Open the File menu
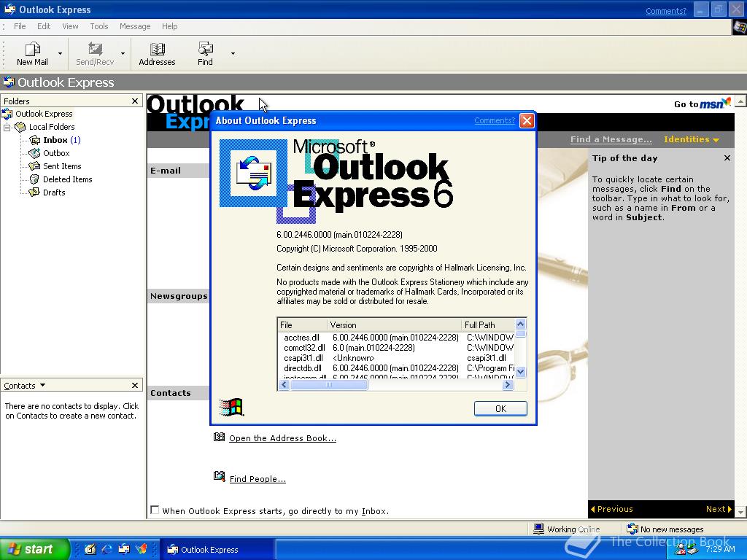 point(20,26)
